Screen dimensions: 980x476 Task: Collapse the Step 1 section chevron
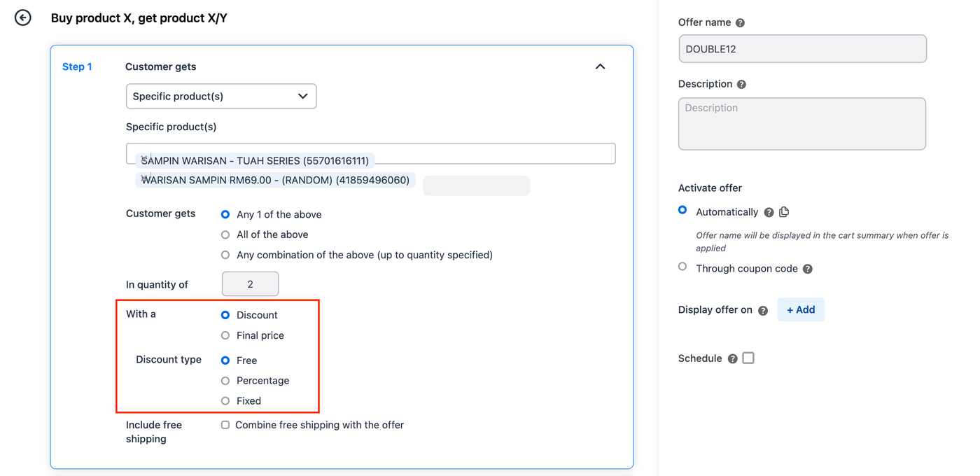point(600,66)
